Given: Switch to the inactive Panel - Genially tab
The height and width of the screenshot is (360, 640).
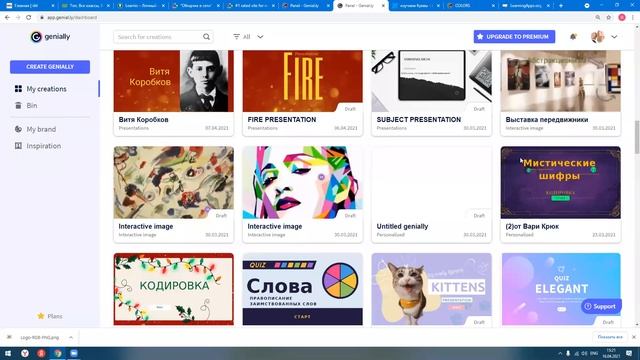Looking at the screenshot, I should point(305,6).
